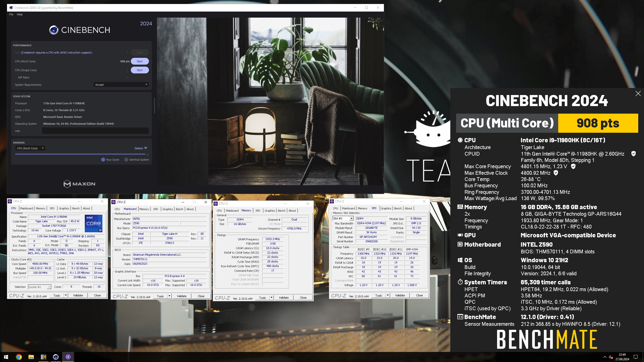Switch to CPU tab in Mainboard window
Screen dimensions: 644x362
click(117, 209)
